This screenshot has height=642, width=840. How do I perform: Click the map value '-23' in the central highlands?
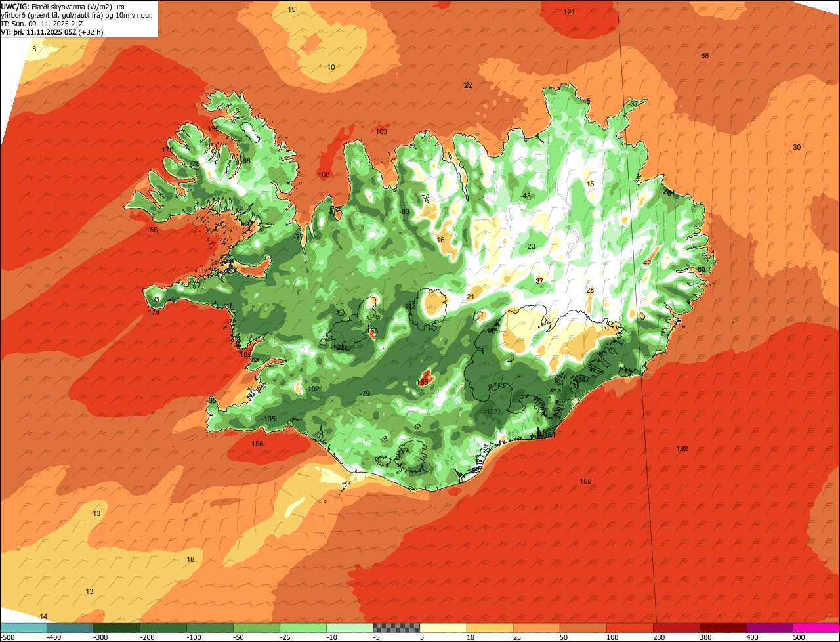tap(530, 246)
